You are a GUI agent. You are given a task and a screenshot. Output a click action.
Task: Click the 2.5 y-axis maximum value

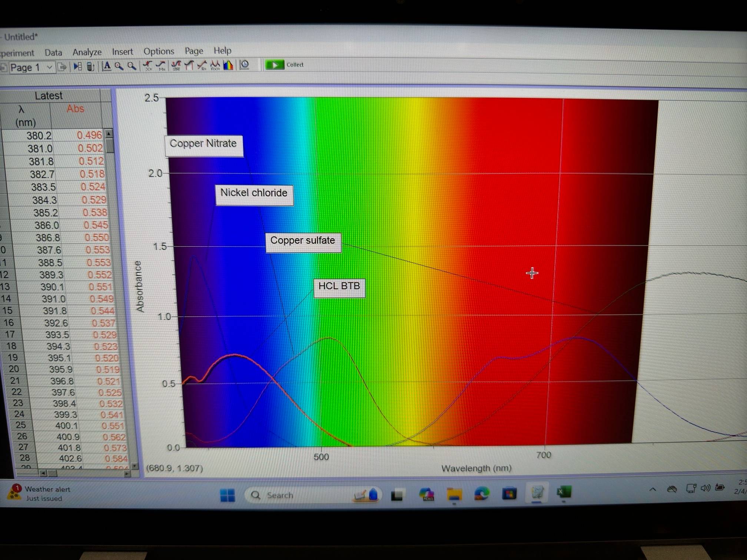click(151, 98)
